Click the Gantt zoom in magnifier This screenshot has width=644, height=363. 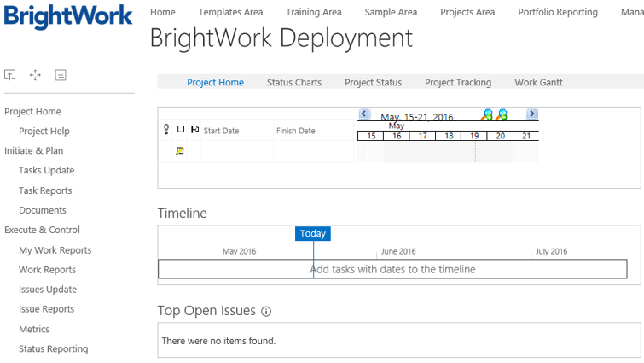[487, 114]
